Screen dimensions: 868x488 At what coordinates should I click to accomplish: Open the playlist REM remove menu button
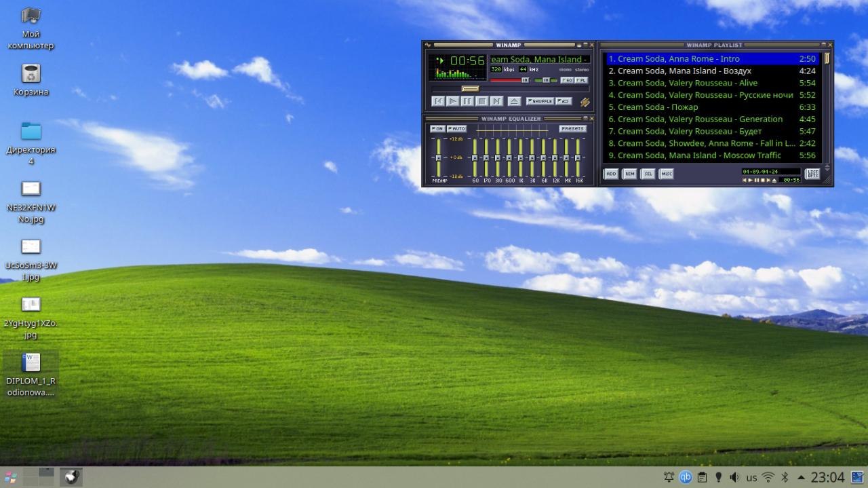(630, 174)
